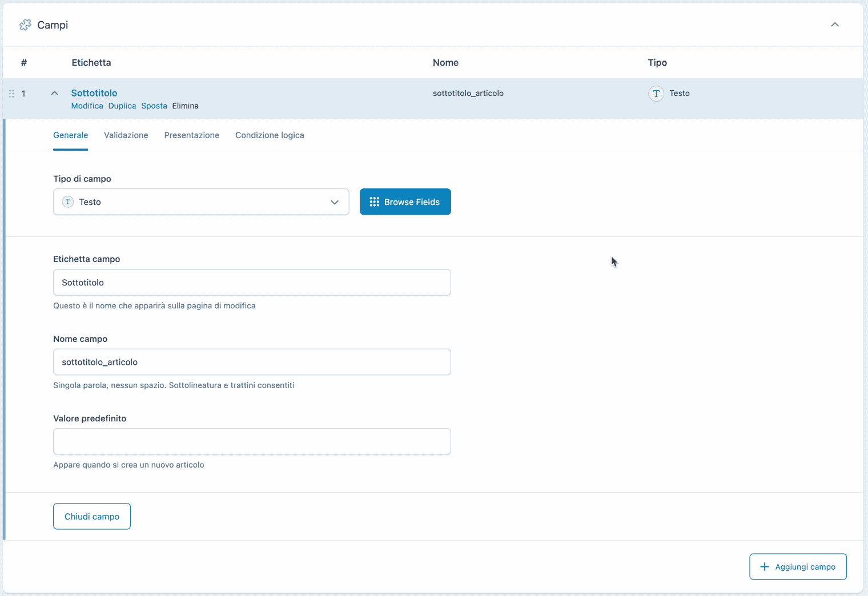The width and height of the screenshot is (868, 596).
Task: Open the Sottotitolo field title link
Action: [x=94, y=93]
